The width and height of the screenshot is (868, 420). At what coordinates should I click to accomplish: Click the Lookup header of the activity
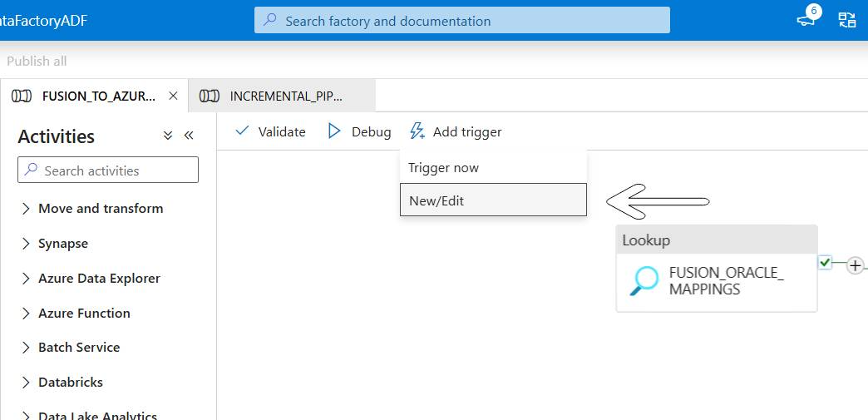(x=717, y=240)
